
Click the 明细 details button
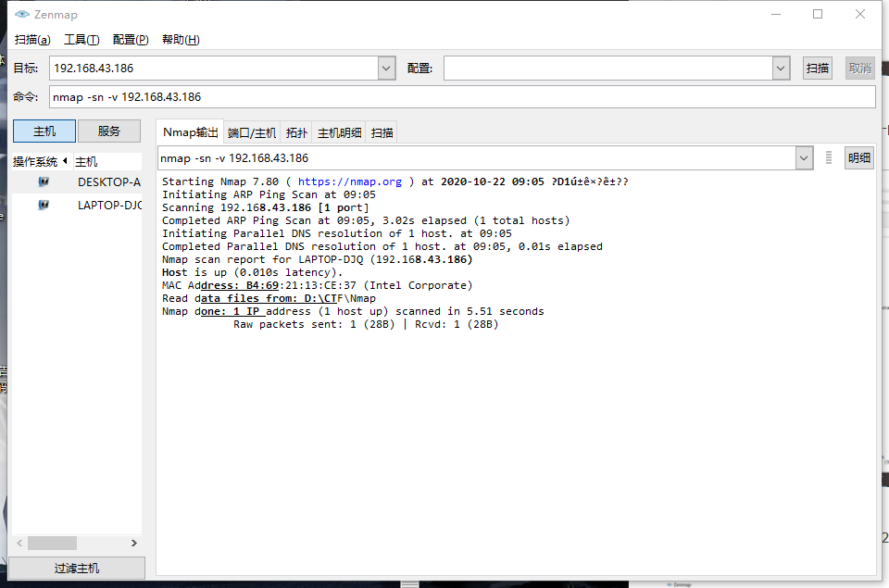coord(859,157)
